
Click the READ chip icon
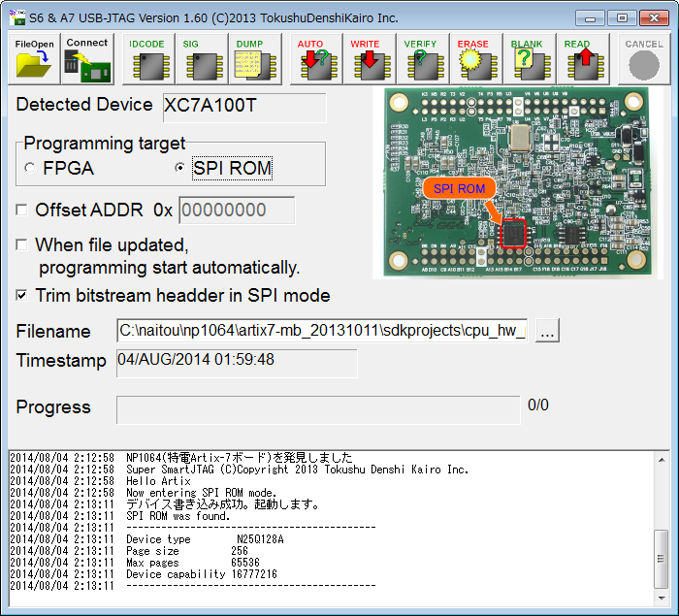coord(581,59)
